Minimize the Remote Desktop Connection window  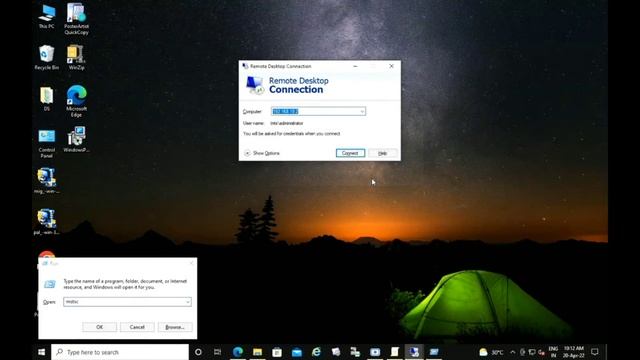[x=355, y=66]
